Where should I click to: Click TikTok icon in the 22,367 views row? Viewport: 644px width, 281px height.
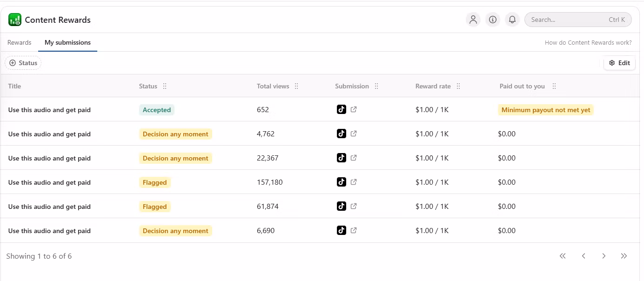point(342,158)
